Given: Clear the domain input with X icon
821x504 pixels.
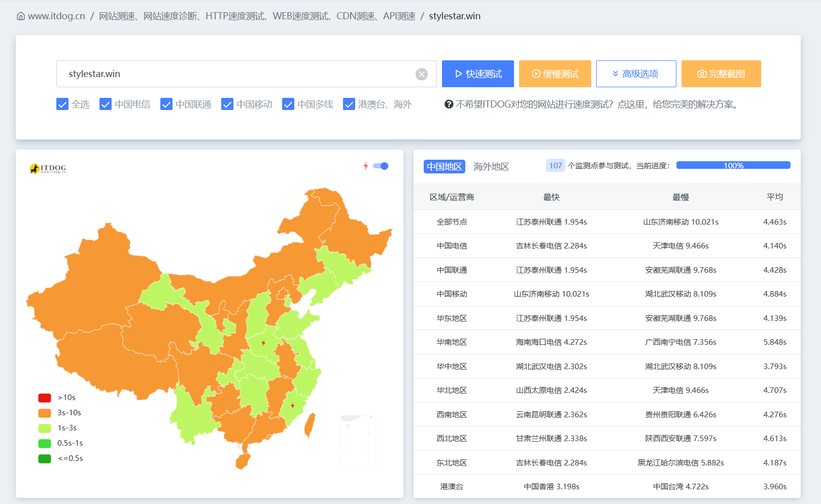Looking at the screenshot, I should tap(422, 74).
